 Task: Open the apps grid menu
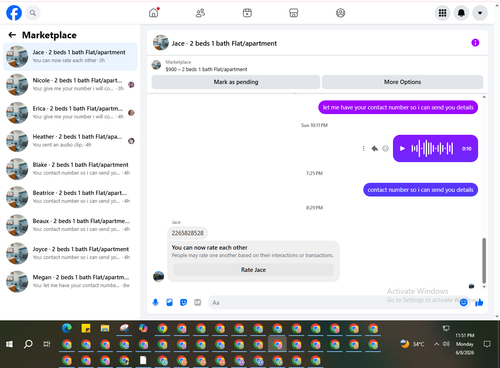pyautogui.click(x=442, y=13)
